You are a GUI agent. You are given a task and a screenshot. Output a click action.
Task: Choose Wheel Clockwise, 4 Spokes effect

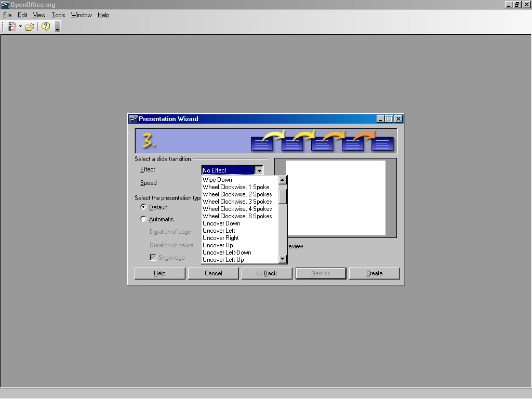[x=237, y=209]
